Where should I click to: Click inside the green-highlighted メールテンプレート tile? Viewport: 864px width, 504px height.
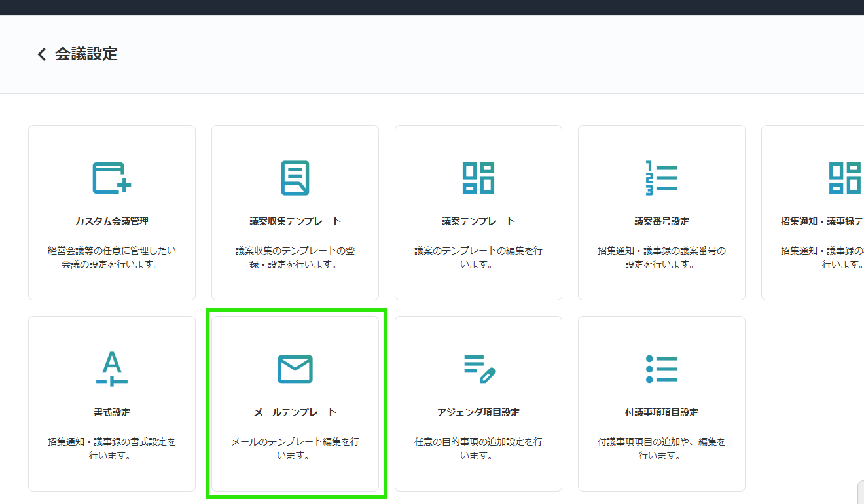point(296,403)
